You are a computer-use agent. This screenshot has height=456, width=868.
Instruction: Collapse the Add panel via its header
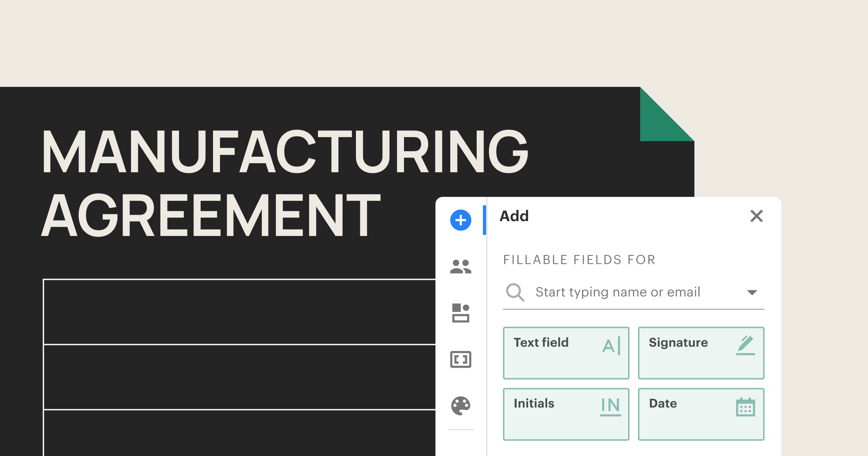click(x=513, y=216)
